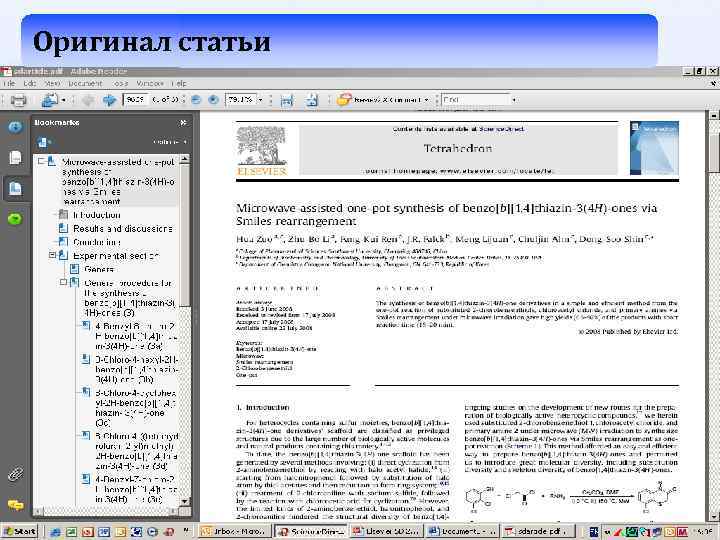720x540 pixels.
Task: Select the (3d) compound bookmark
Action: point(136,451)
